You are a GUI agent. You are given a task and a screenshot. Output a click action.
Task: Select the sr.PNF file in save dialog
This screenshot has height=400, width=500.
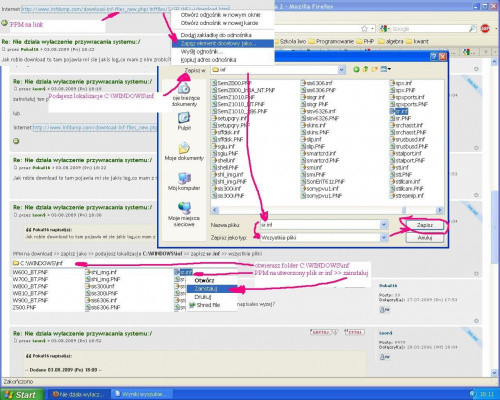coord(400,118)
